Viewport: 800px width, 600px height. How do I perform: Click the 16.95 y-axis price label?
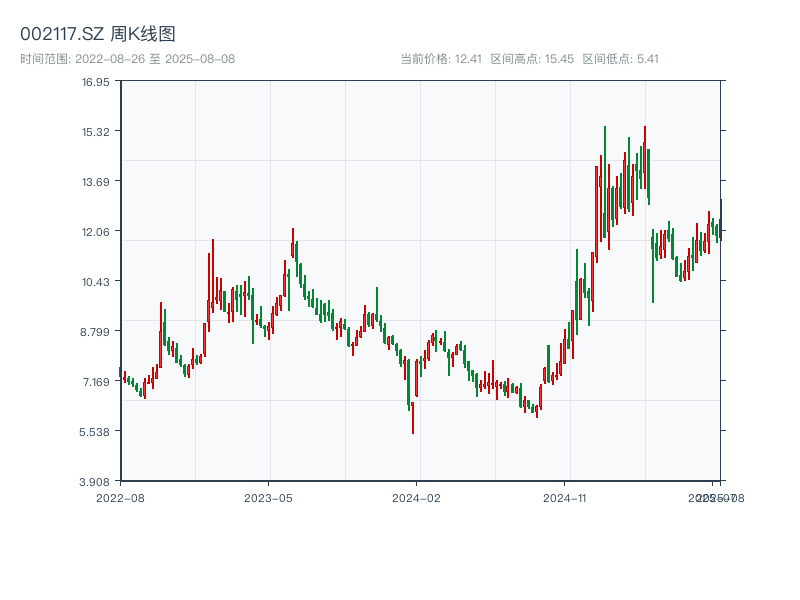(x=98, y=85)
